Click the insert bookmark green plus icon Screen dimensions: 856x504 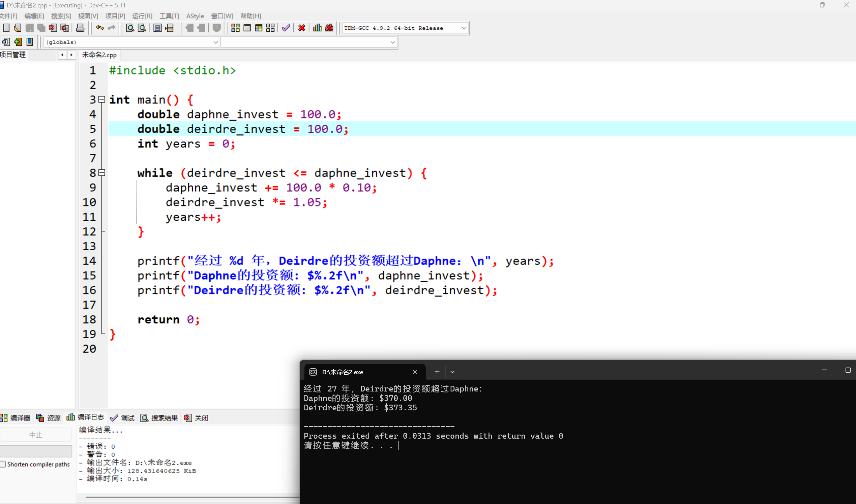click(x=18, y=42)
